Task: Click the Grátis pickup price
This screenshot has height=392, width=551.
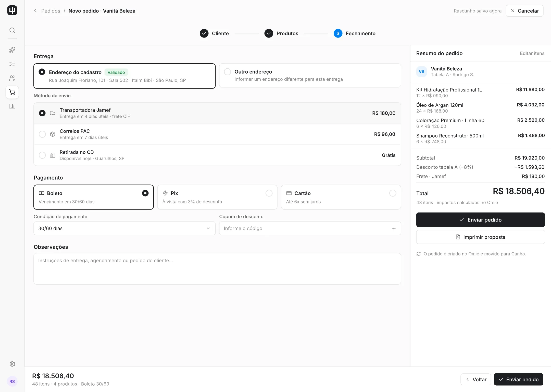Action: (389, 155)
